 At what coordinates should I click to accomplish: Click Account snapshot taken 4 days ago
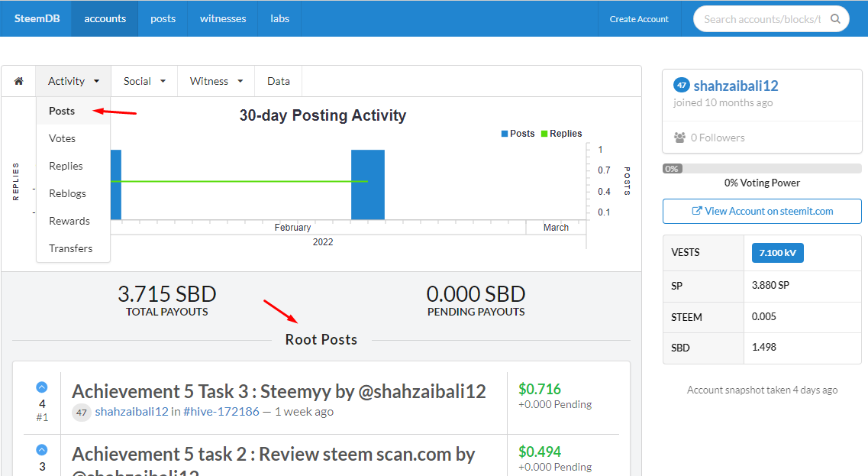pos(762,390)
